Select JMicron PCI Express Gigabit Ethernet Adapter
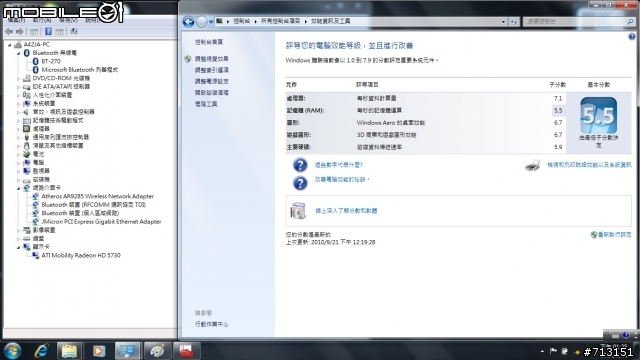The image size is (640, 360). 101,222
